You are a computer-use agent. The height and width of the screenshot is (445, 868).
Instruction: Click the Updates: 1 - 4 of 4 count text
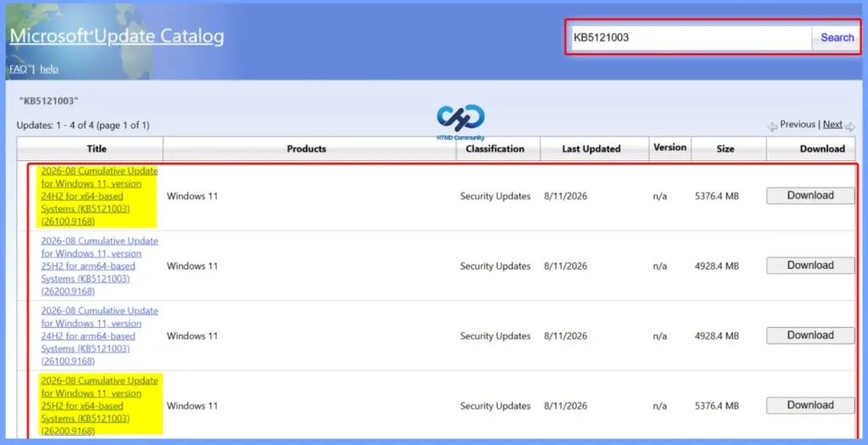[83, 125]
